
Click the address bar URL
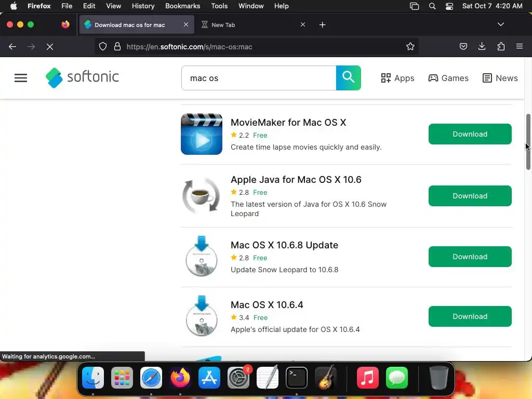(189, 47)
